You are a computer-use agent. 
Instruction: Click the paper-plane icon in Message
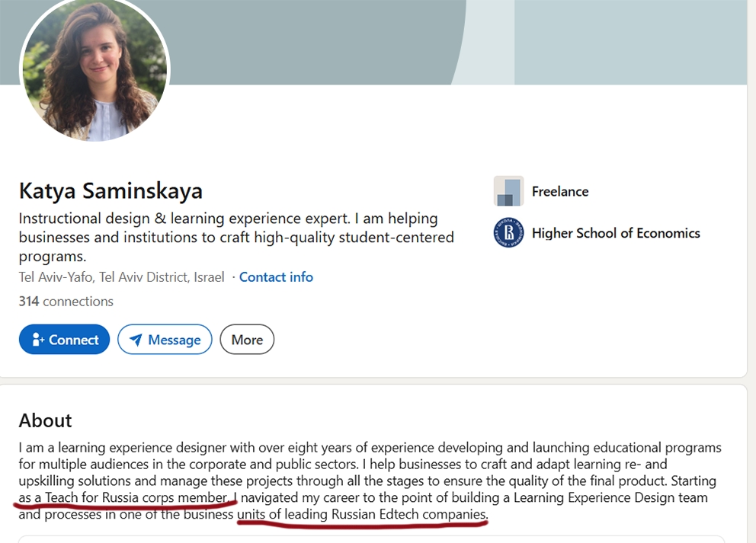coord(136,340)
